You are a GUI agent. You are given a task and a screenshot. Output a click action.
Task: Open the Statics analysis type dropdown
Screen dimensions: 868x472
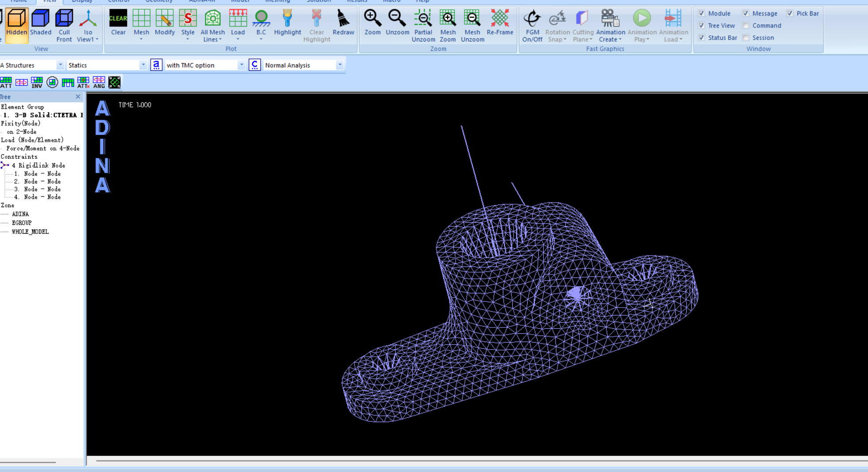click(143, 65)
